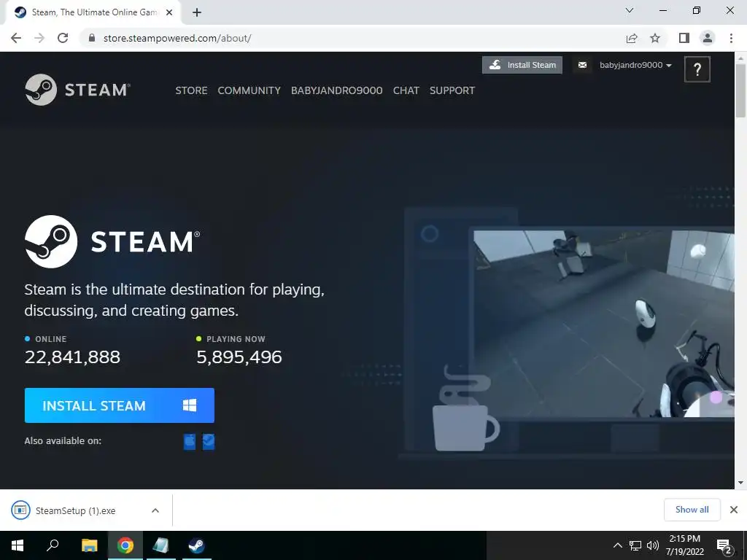Click the padlock site info icon
Image resolution: width=747 pixels, height=560 pixels.
pos(92,38)
